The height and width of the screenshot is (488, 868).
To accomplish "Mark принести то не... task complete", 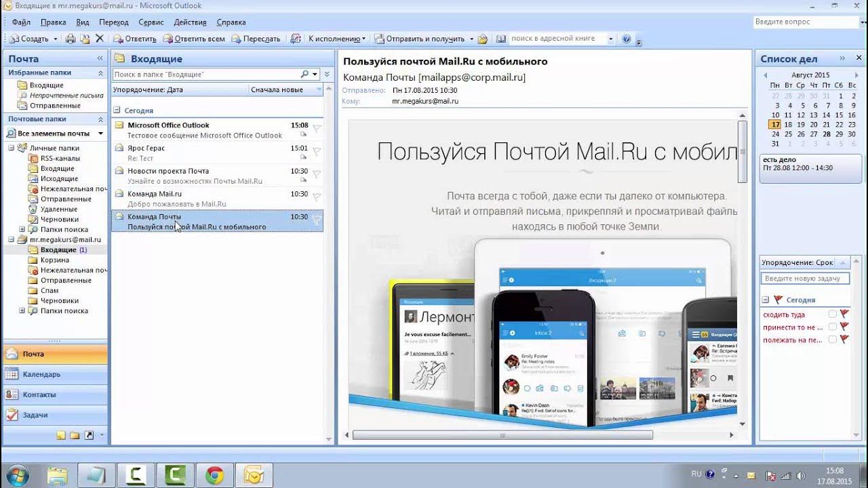I will (832, 327).
